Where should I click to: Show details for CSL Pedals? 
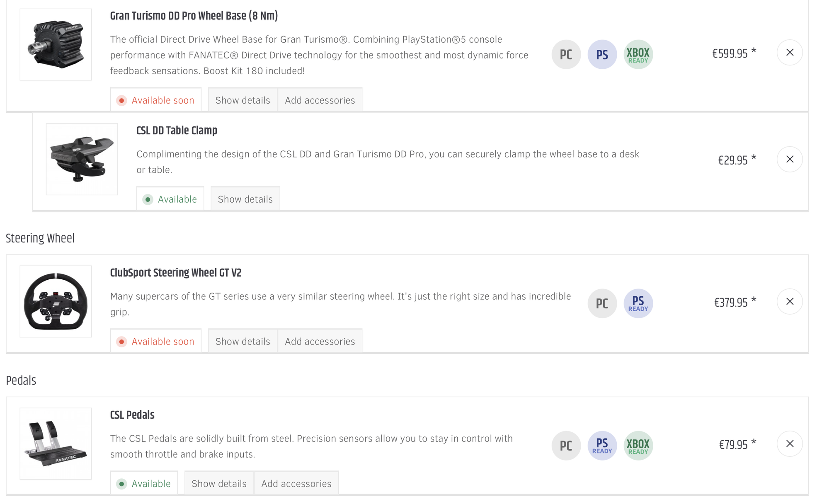[219, 483]
